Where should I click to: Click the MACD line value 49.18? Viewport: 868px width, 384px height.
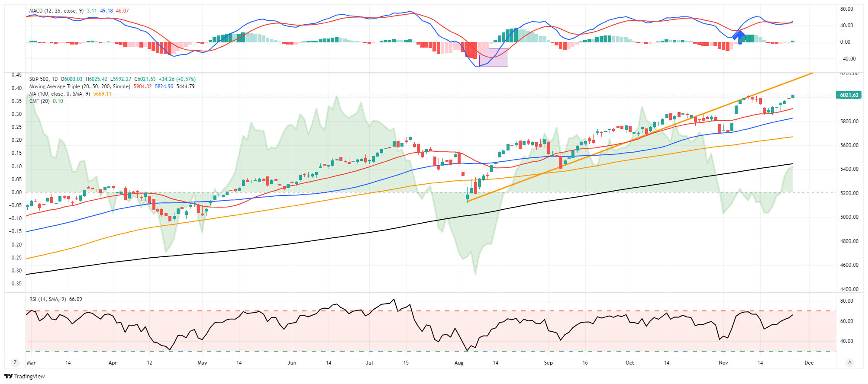(x=106, y=11)
